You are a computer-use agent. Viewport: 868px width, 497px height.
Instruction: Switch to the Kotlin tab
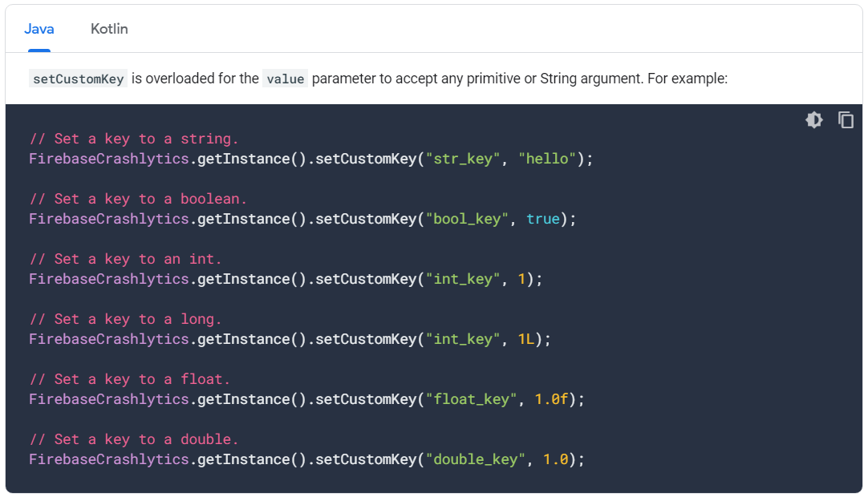coord(109,29)
